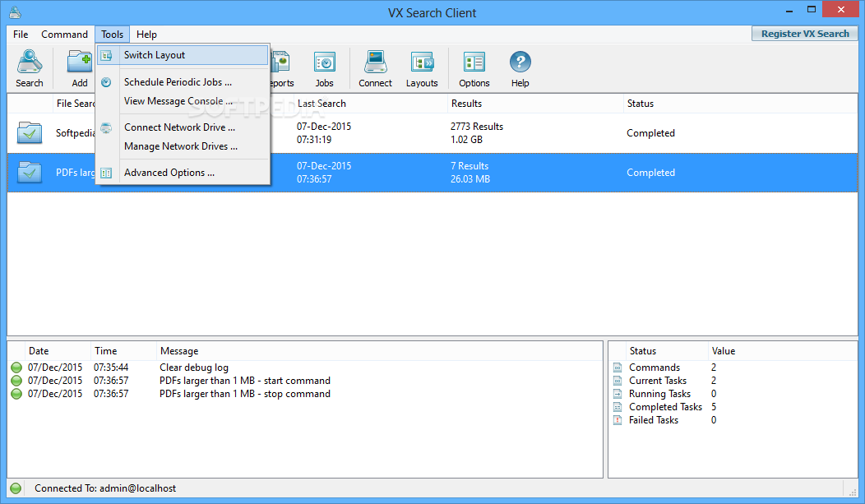This screenshot has height=504, width=865.
Task: Select the '2773 Results' cell
Action: click(x=477, y=127)
